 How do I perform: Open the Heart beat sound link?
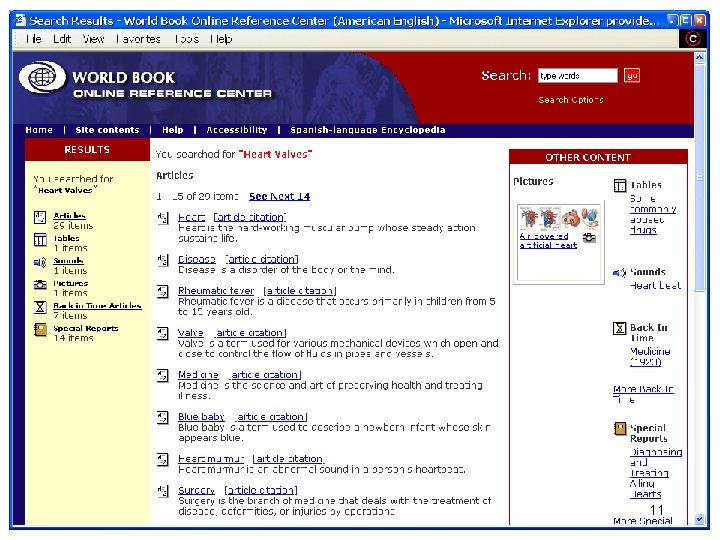656,286
